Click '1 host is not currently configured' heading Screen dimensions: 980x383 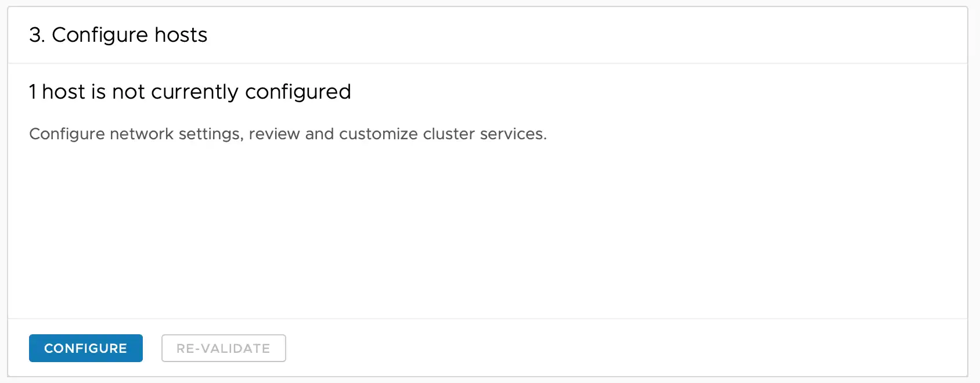tap(190, 92)
